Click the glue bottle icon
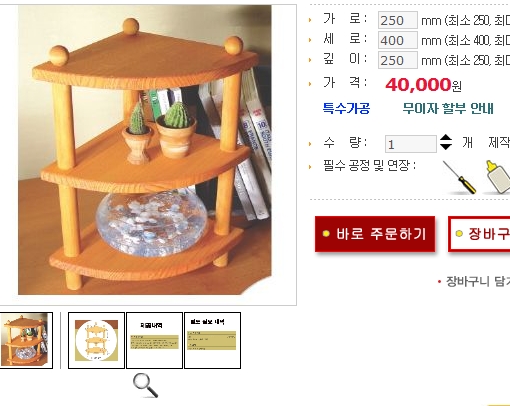Screen dimensions: 510x406 (x=498, y=177)
